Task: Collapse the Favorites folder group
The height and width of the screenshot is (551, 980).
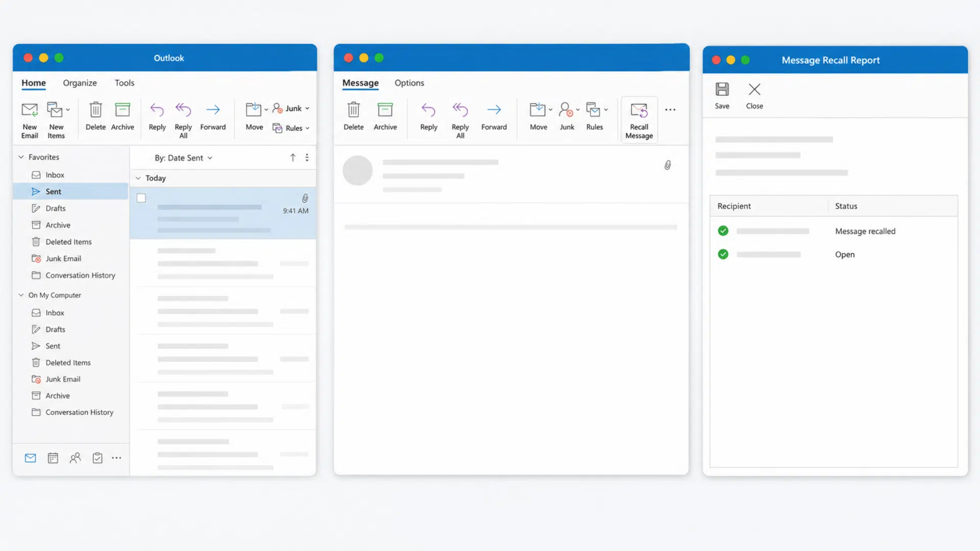Action: pyautogui.click(x=21, y=157)
